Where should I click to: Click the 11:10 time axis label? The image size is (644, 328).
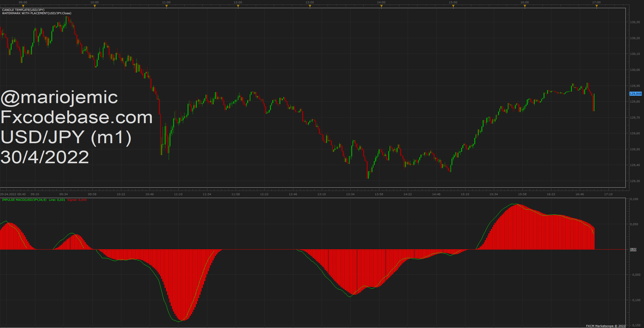[178, 194]
